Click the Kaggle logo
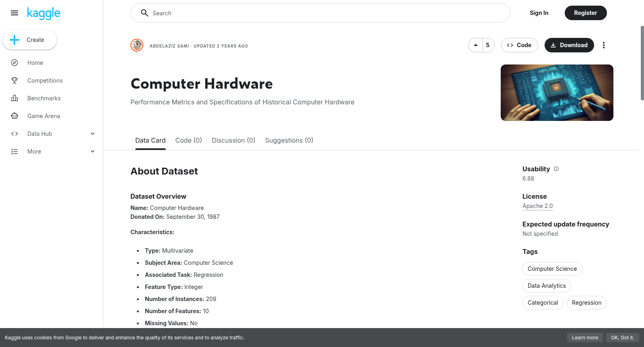 tap(43, 13)
